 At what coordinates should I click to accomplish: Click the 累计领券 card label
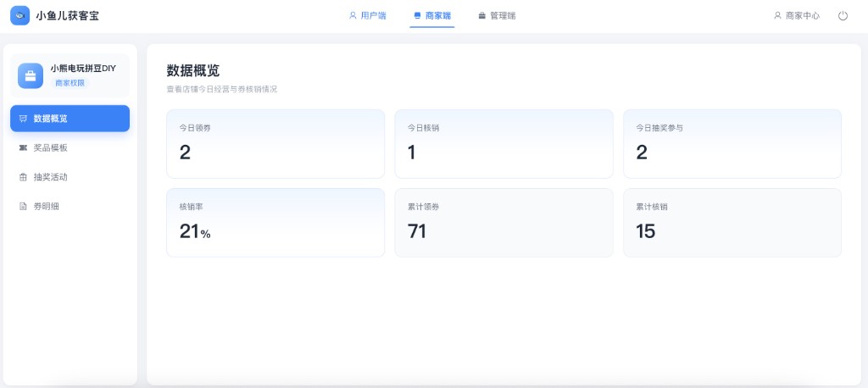pos(424,207)
